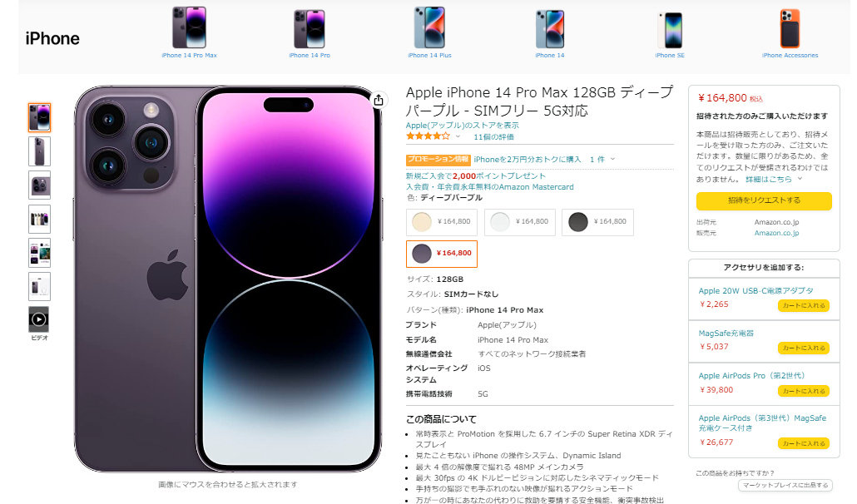Open the 11個の評価 reviews link
Image resolution: width=857 pixels, height=504 pixels.
pos(493,137)
